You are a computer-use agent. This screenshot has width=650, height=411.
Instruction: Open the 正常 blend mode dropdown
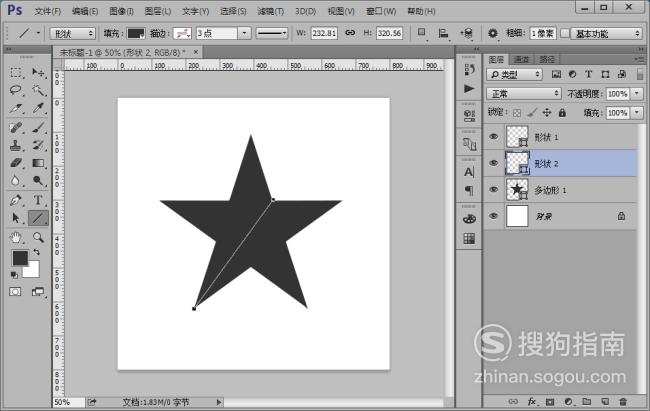pos(524,93)
